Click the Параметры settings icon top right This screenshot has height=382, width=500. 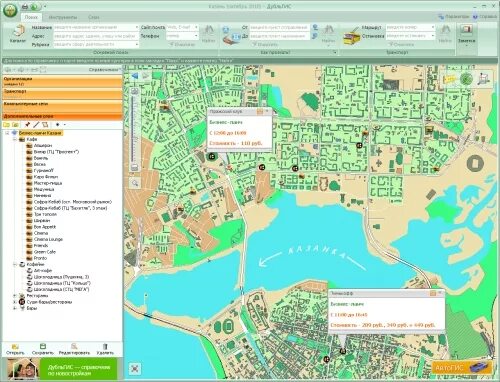[x=441, y=16]
